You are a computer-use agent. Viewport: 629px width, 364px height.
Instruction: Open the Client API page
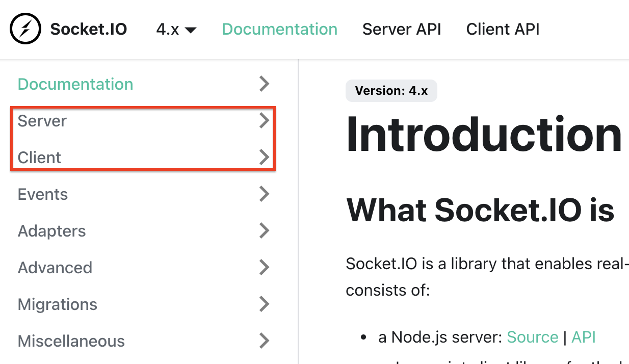(x=503, y=29)
